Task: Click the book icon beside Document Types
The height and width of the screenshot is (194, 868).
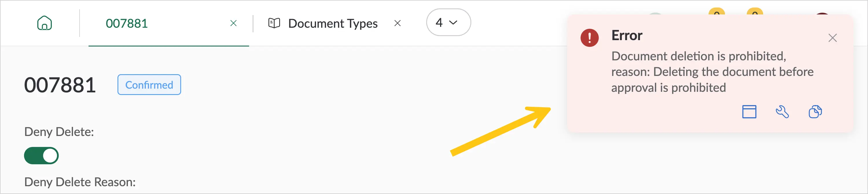Action: (274, 23)
